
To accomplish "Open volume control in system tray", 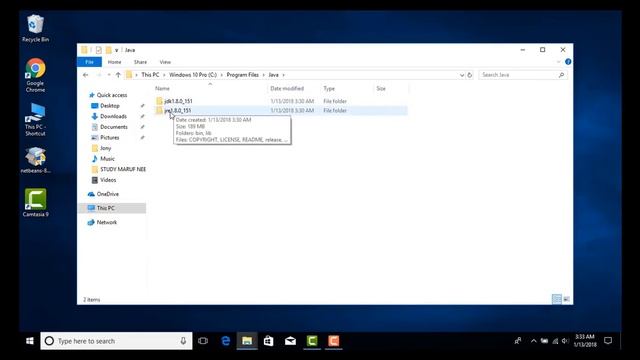I will pyautogui.click(x=565, y=341).
